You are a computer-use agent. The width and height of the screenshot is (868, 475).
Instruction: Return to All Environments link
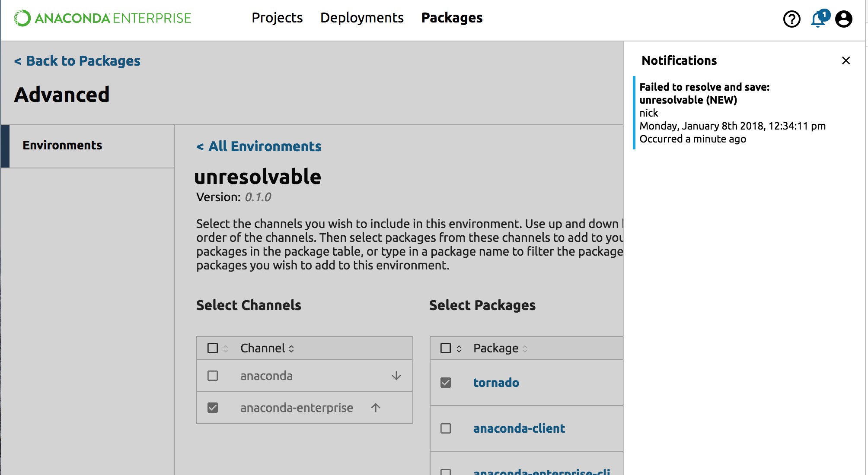coord(259,146)
